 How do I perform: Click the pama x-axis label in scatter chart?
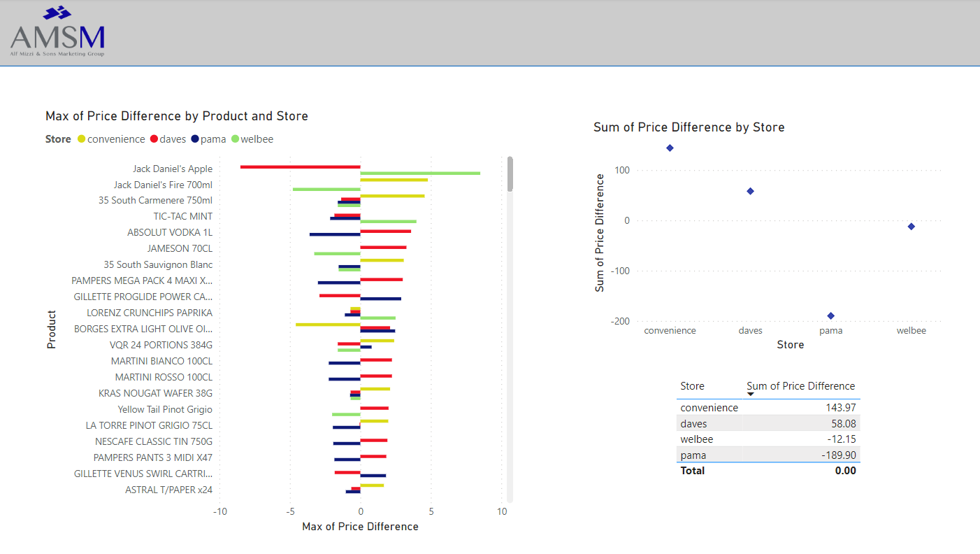(x=830, y=331)
